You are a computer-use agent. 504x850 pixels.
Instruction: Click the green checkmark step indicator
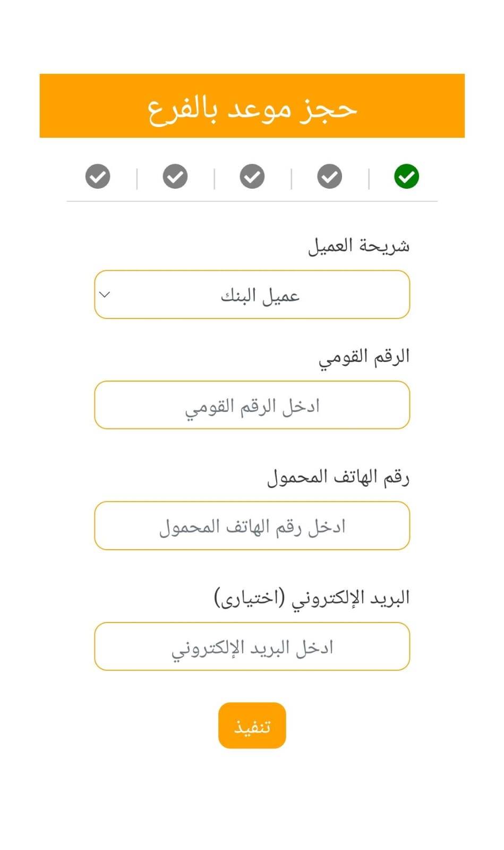[406, 176]
